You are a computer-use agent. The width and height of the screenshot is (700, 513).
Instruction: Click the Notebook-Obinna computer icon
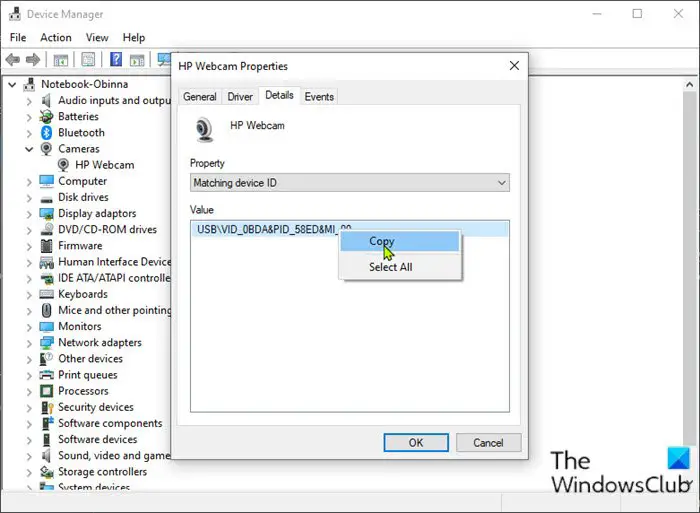tap(29, 84)
